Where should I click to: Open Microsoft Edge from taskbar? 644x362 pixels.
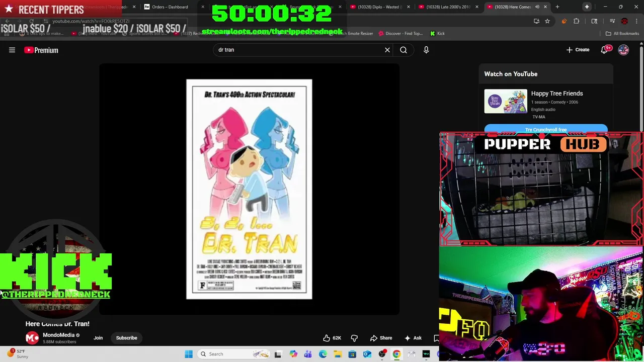tap(323, 354)
